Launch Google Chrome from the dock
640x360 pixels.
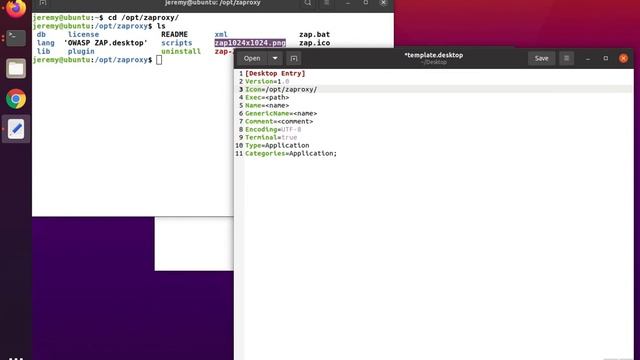coord(16,99)
